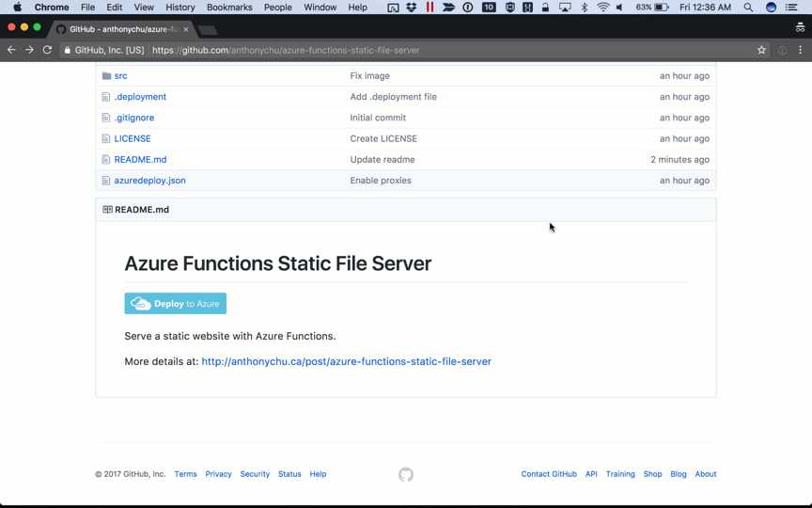Open the Help footer link

click(x=318, y=474)
